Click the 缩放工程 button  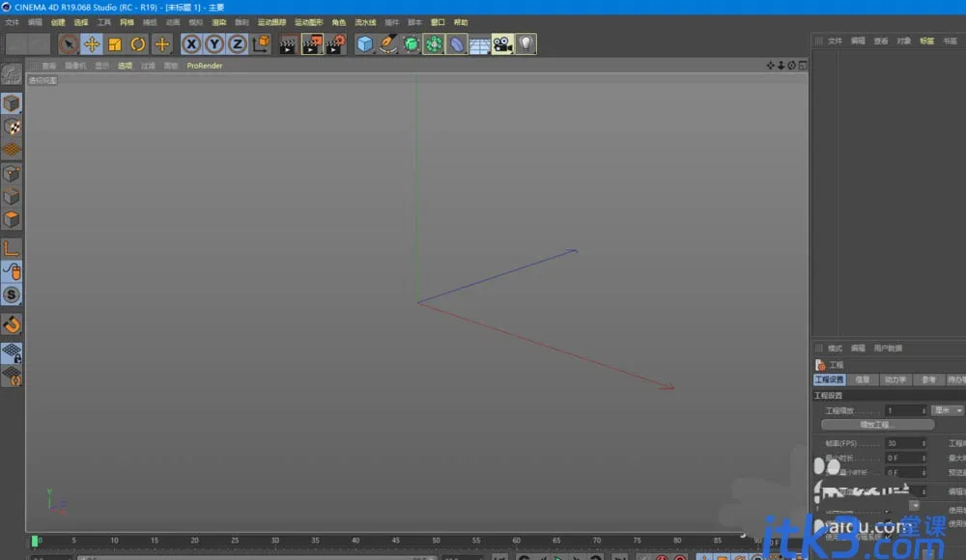tap(877, 425)
